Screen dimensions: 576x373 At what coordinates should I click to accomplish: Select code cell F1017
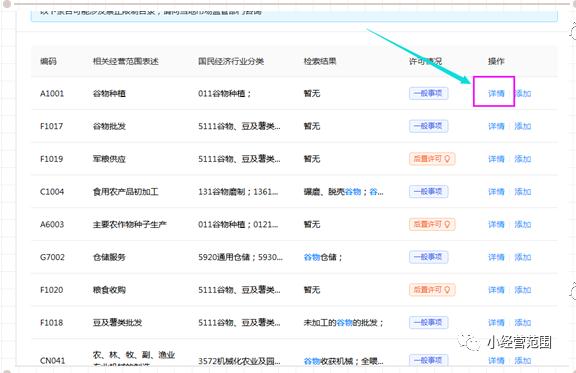51,126
